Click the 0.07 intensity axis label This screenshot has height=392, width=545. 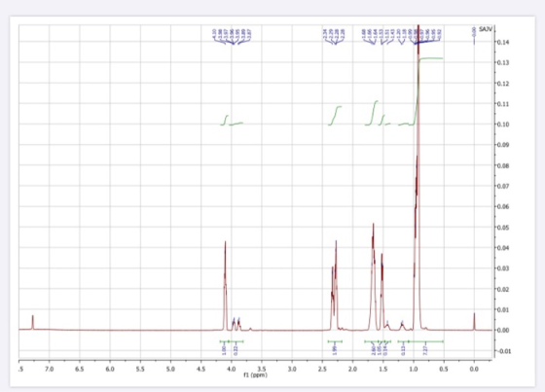[x=503, y=186]
